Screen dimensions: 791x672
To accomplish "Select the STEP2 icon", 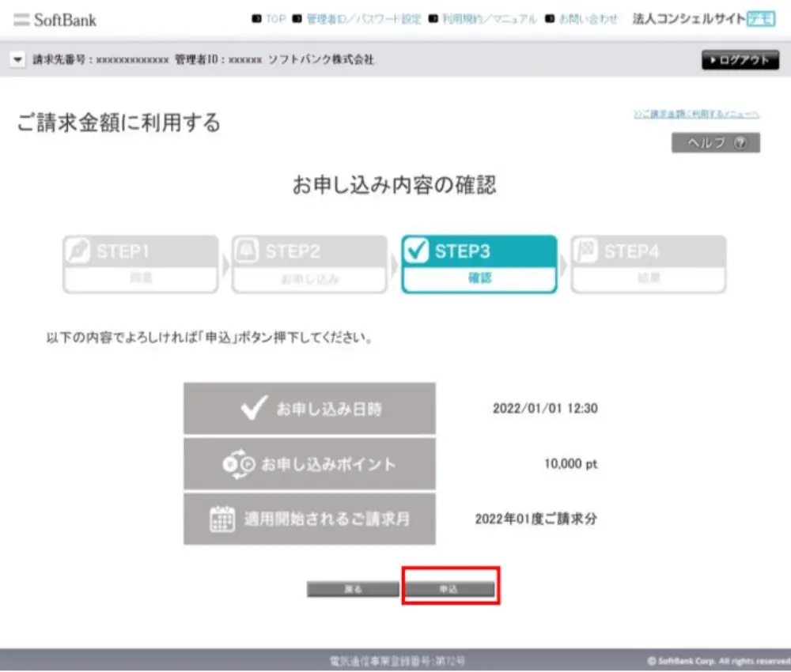I will [247, 251].
